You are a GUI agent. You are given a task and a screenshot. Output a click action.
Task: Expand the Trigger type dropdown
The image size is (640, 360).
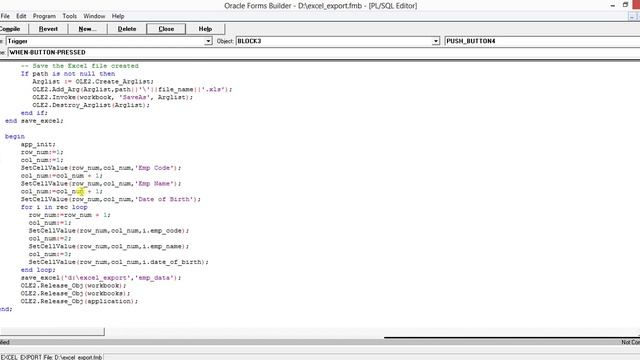tap(208, 41)
